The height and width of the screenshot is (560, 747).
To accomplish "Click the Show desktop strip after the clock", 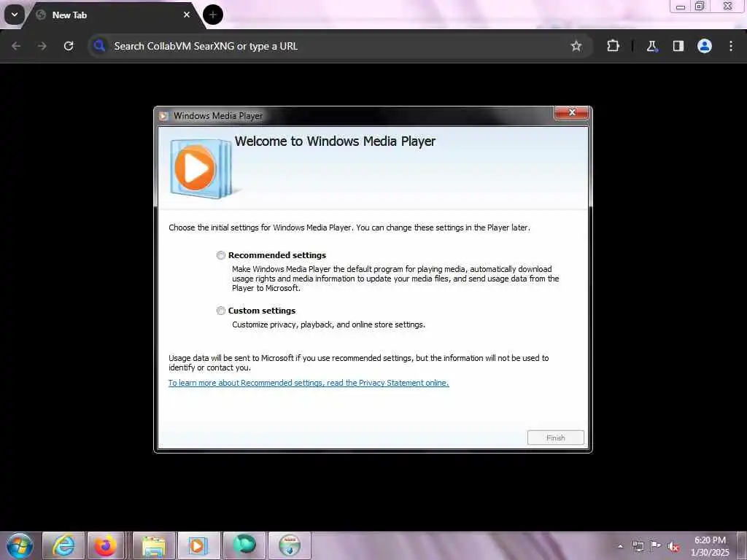I will tap(742, 545).
